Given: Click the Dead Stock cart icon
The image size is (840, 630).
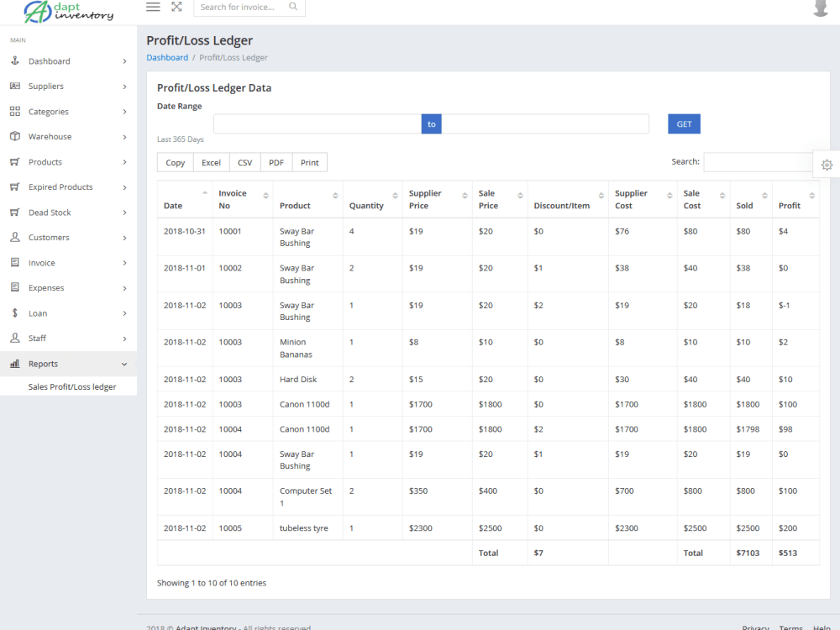Looking at the screenshot, I should pos(15,213).
